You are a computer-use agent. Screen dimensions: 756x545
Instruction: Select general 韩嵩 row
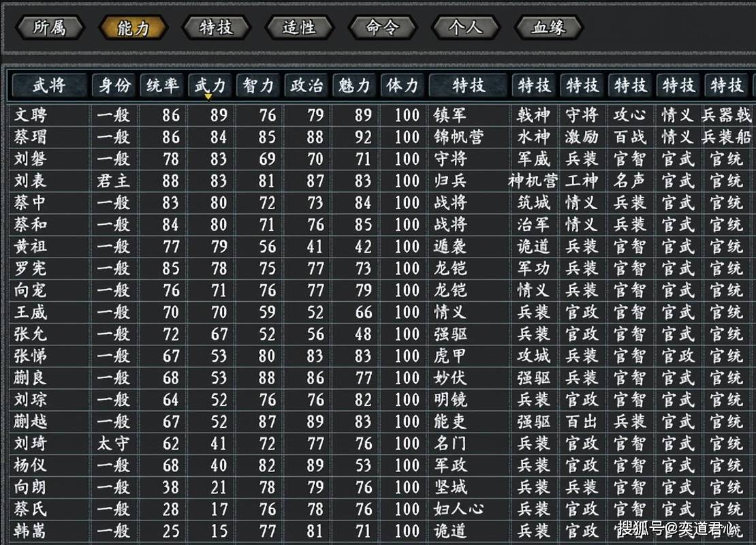click(381, 531)
